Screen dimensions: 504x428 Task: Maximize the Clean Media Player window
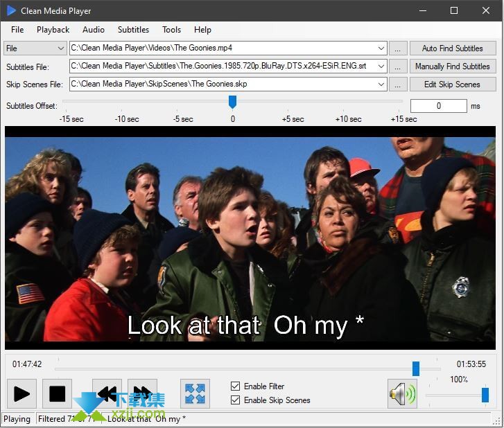click(454, 10)
